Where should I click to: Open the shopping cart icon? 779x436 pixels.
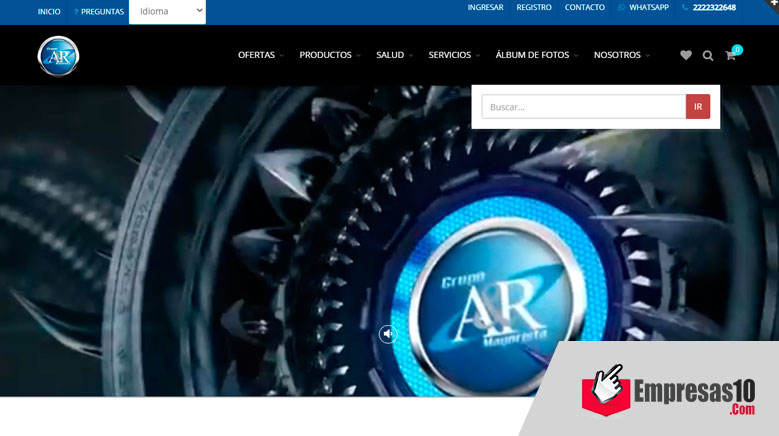click(731, 55)
